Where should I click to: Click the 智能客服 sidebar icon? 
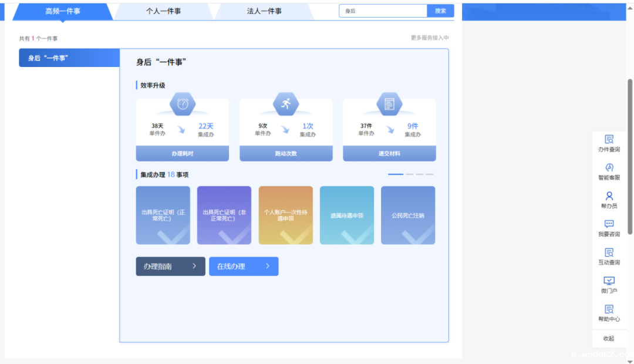pyautogui.click(x=609, y=168)
